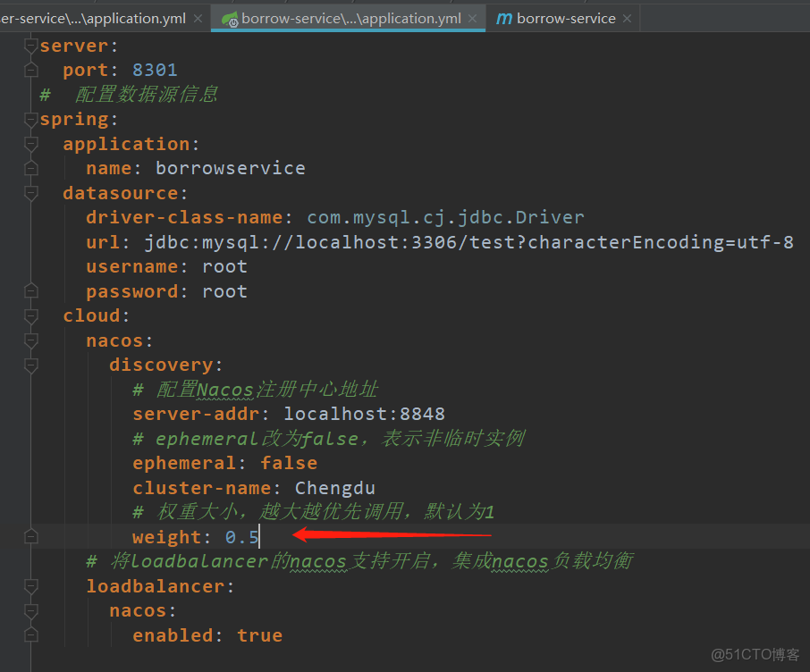Click the gutter fold marker beside port: 8301
This screenshot has width=810, height=672.
point(30,70)
